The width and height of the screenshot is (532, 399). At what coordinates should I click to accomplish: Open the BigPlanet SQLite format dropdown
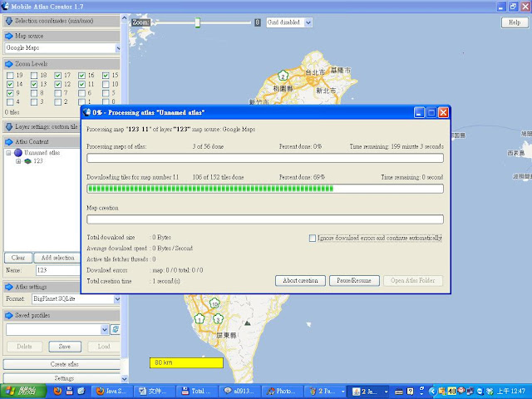coord(117,299)
